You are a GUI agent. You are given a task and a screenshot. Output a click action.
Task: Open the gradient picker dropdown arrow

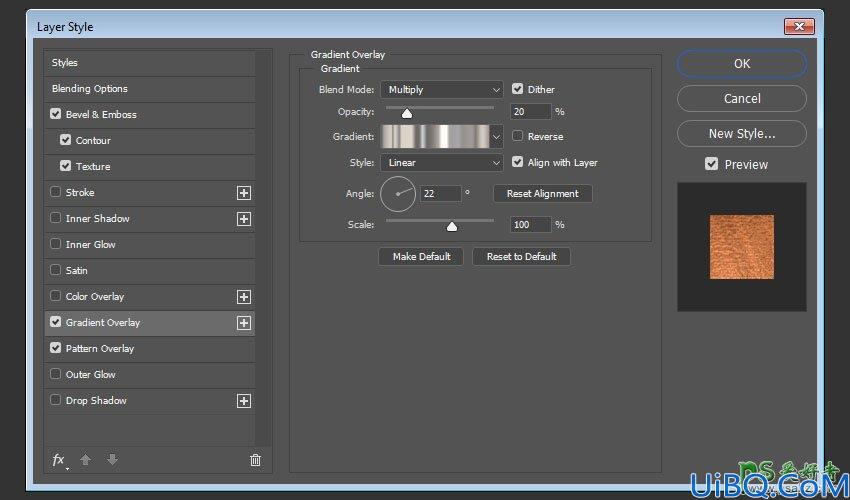pyautogui.click(x=496, y=137)
